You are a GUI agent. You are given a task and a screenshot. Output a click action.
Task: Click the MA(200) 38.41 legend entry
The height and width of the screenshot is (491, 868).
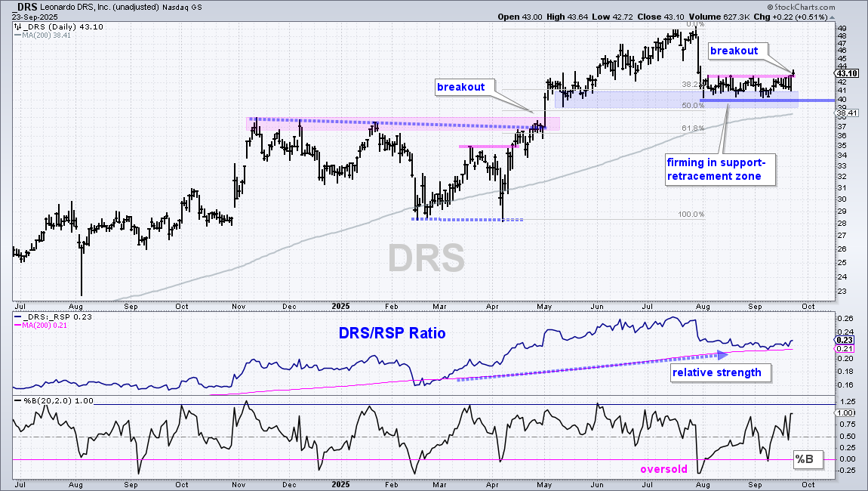coord(43,35)
